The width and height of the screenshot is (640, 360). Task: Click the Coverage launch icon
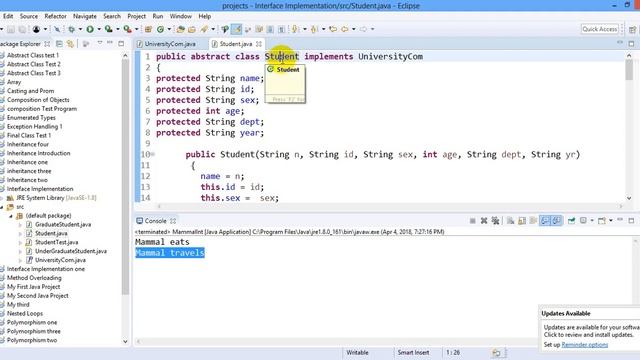(x=109, y=29)
